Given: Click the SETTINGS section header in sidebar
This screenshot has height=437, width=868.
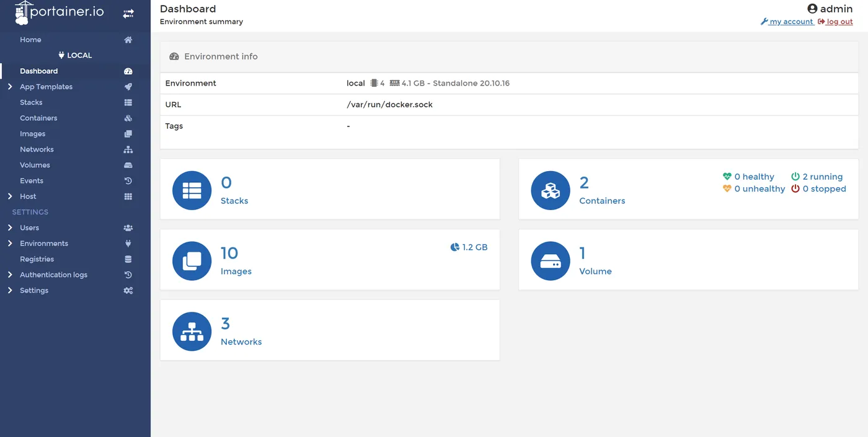Looking at the screenshot, I should (30, 212).
